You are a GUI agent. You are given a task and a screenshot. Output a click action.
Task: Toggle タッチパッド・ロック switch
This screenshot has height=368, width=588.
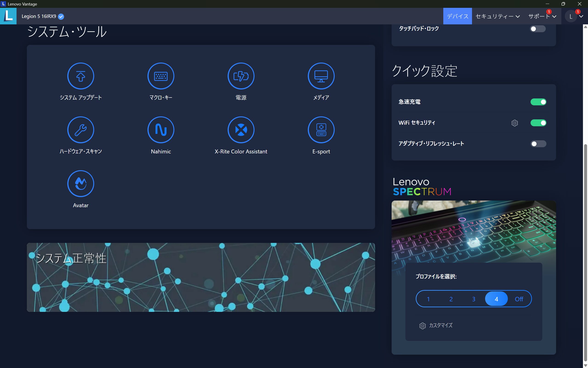pyautogui.click(x=538, y=29)
